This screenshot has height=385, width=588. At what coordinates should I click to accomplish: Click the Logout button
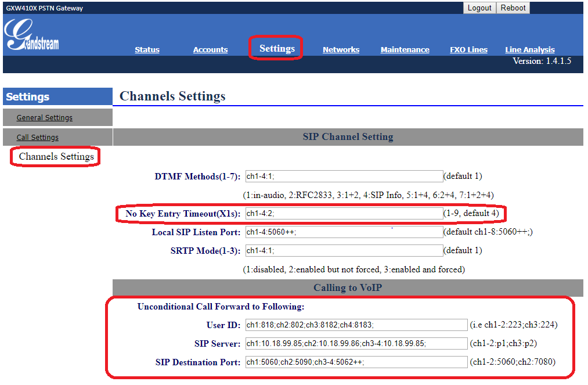click(479, 8)
